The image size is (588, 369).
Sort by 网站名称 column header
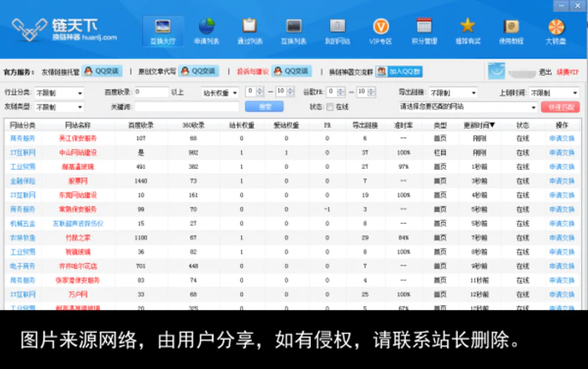click(77, 125)
